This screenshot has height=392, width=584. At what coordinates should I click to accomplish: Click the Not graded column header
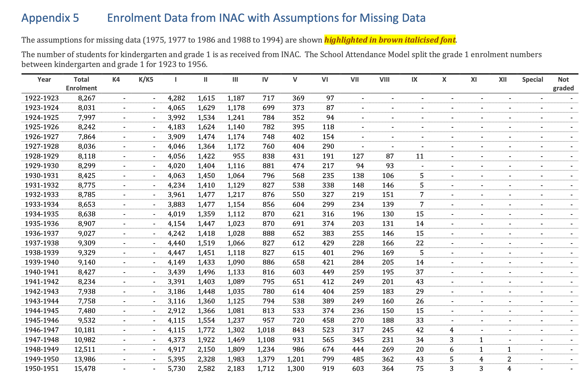[x=563, y=84]
